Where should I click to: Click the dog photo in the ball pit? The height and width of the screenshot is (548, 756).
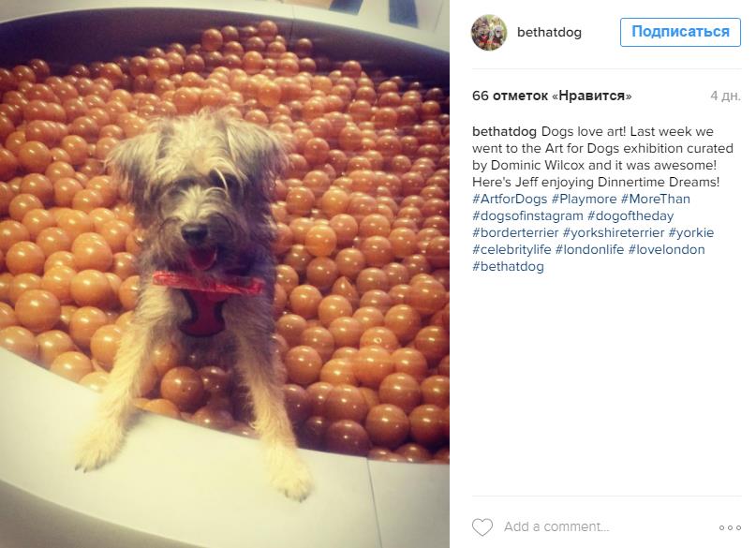click(x=225, y=274)
